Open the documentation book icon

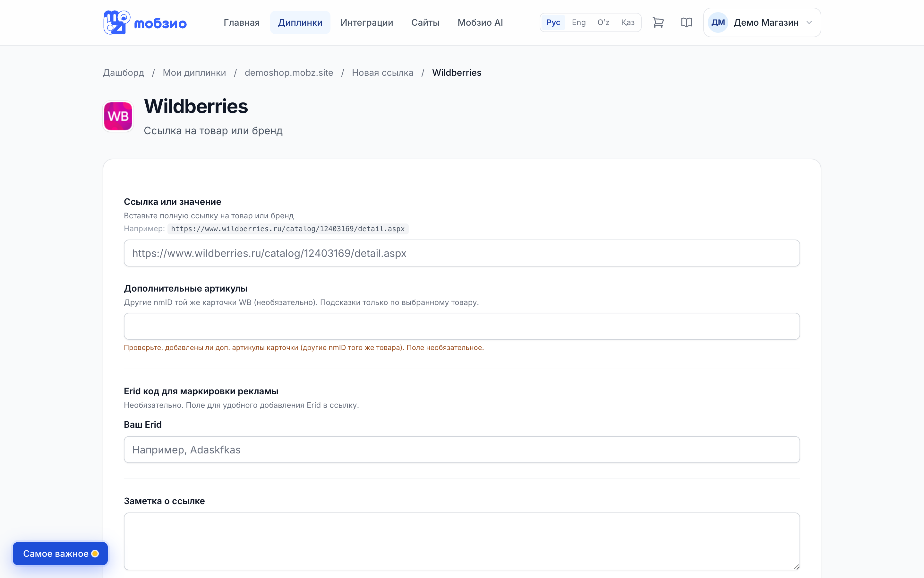687,22
